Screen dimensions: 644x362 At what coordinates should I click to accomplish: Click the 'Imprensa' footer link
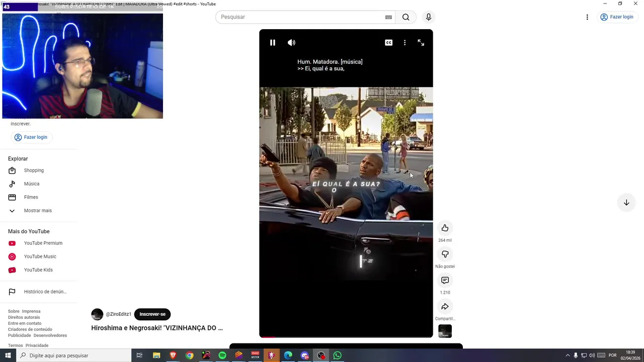pyautogui.click(x=31, y=311)
